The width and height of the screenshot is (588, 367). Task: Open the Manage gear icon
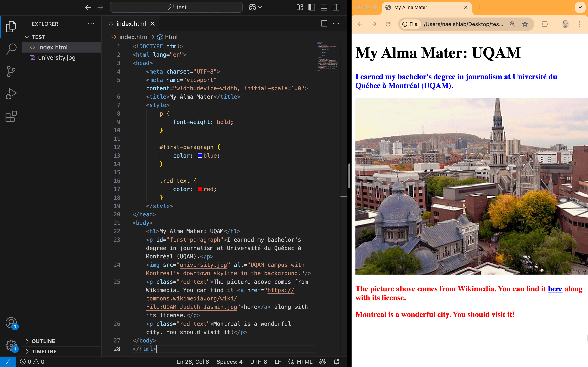pos(11,345)
